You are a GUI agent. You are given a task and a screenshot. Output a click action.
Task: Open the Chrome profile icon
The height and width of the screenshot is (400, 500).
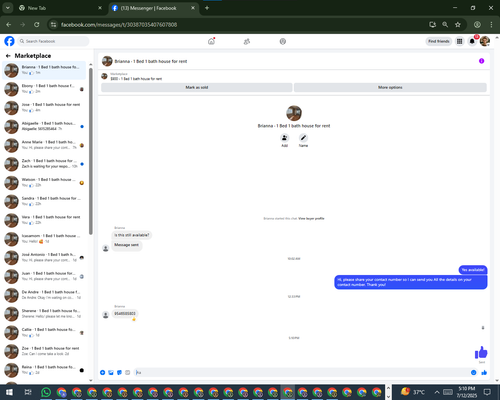click(x=477, y=24)
